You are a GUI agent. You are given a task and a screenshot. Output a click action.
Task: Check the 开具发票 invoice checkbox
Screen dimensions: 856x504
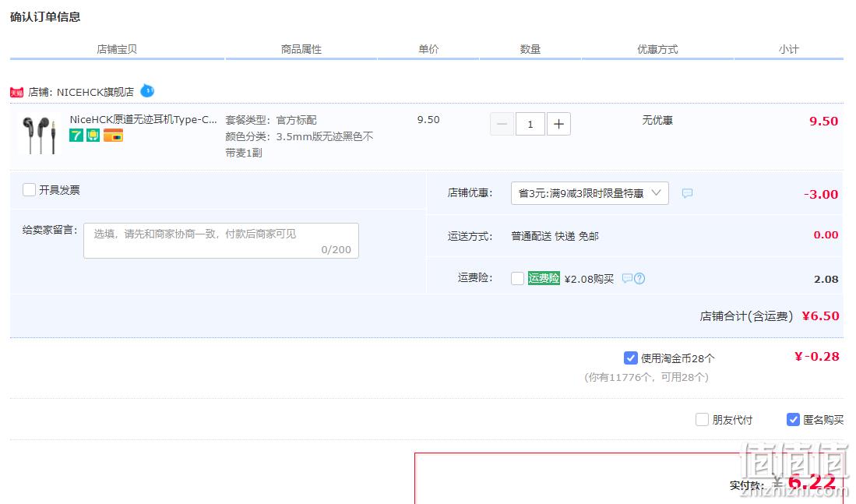[29, 189]
